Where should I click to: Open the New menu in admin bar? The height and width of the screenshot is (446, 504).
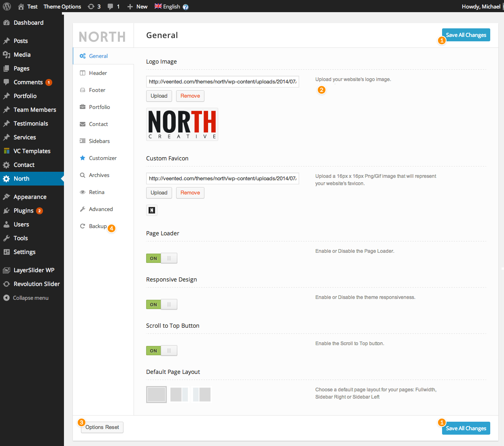[x=137, y=6]
